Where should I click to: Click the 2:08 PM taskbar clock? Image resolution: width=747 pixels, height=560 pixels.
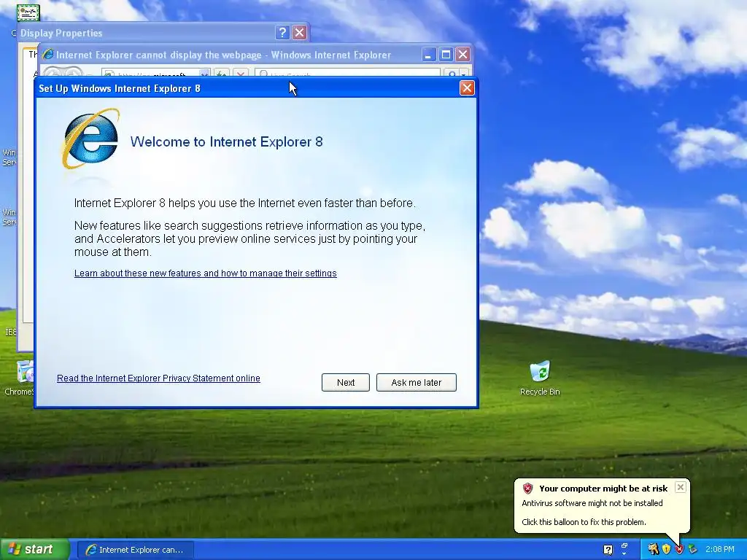coord(720,550)
